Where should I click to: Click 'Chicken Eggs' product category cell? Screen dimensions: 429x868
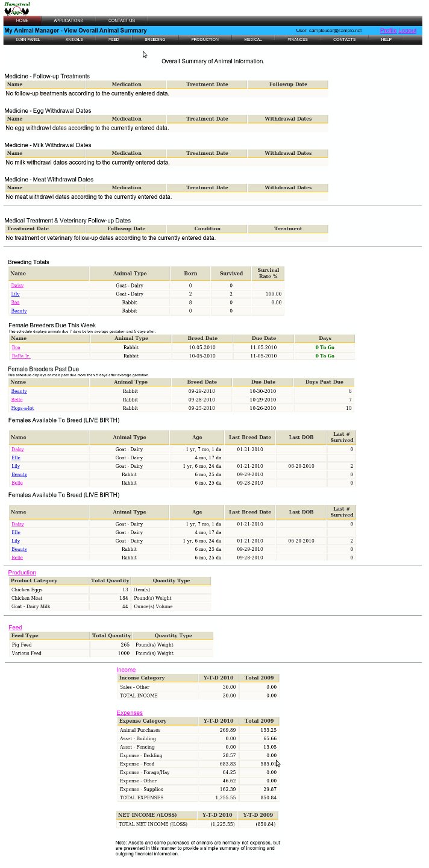(49, 589)
